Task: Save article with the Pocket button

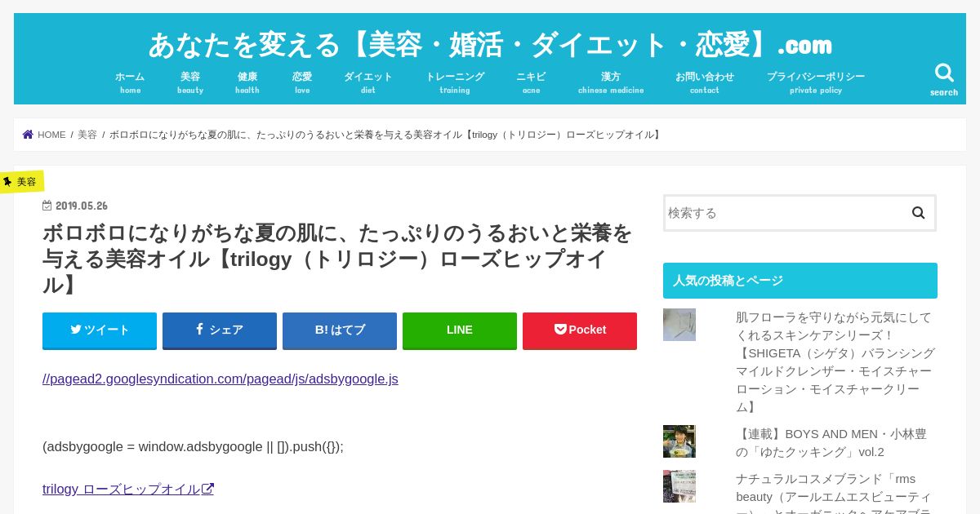Action: 580,330
